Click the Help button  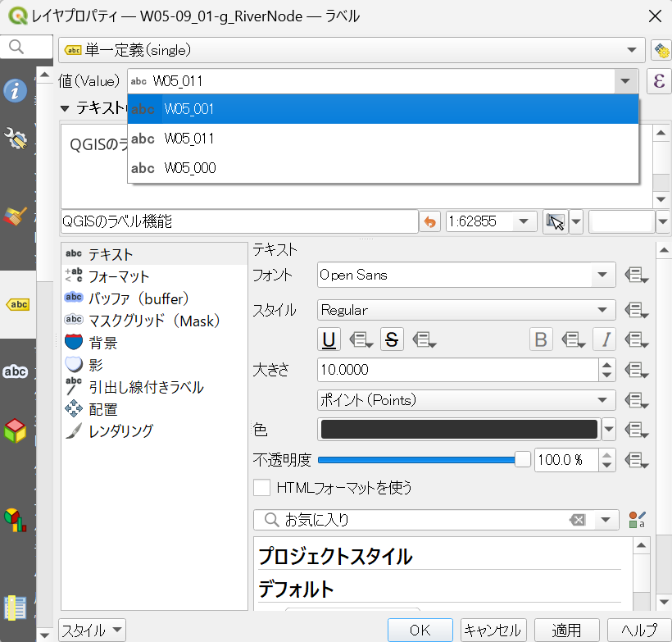coord(639,630)
